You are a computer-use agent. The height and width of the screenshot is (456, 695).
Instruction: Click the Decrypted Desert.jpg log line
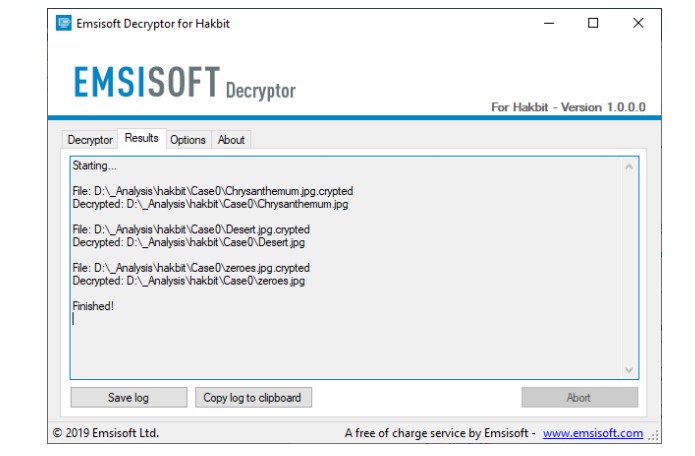coord(189,242)
